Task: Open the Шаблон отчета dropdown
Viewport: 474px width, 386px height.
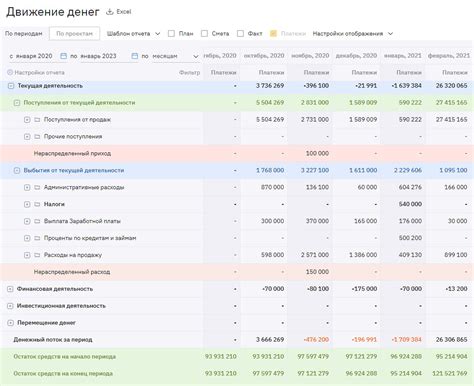Action: tap(133, 34)
